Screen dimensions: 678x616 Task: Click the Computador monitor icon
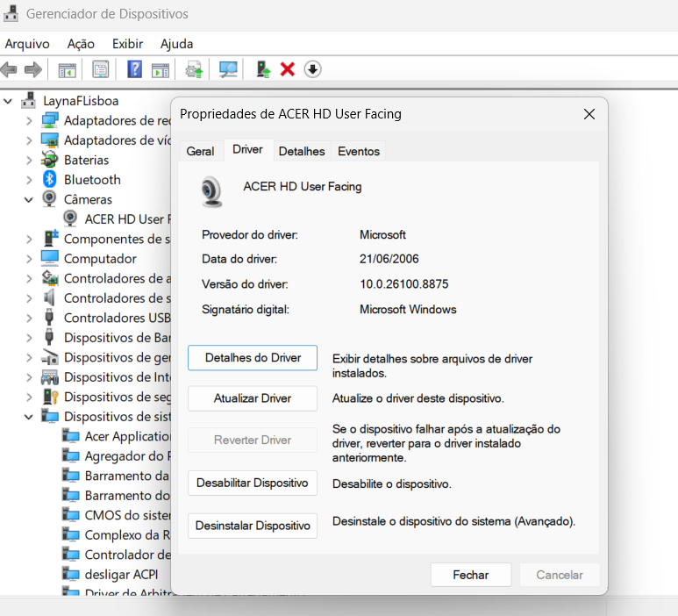(50, 258)
